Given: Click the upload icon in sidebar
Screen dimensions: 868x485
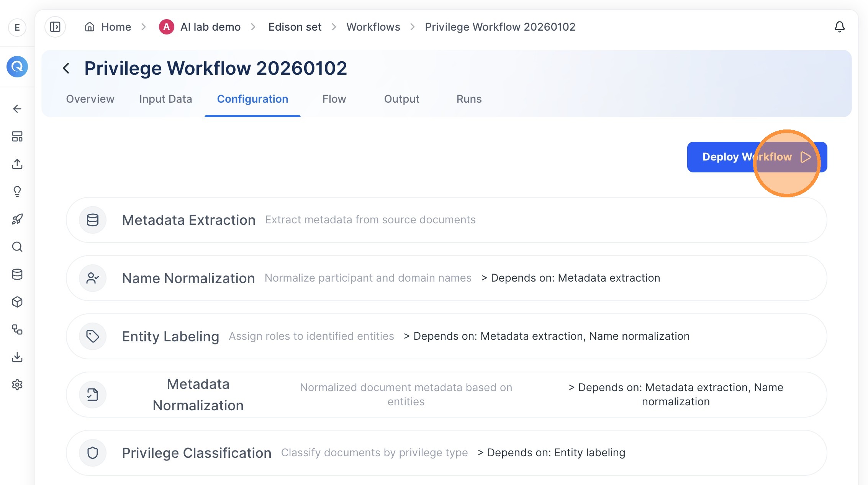Looking at the screenshot, I should (17, 164).
